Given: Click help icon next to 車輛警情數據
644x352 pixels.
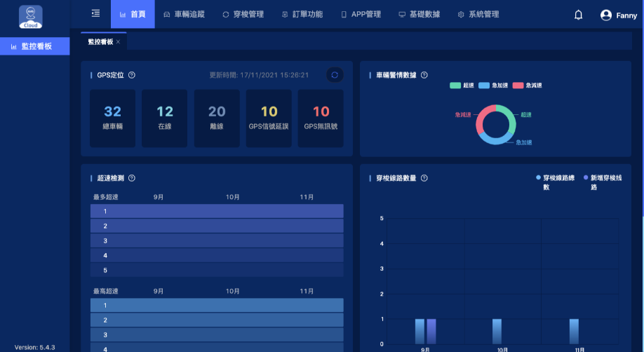Looking at the screenshot, I should point(424,75).
